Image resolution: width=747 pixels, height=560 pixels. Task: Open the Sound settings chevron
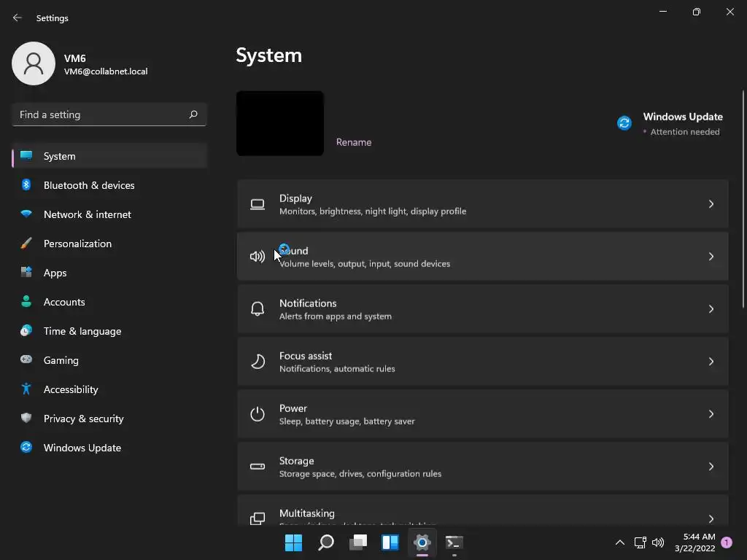tap(711, 256)
